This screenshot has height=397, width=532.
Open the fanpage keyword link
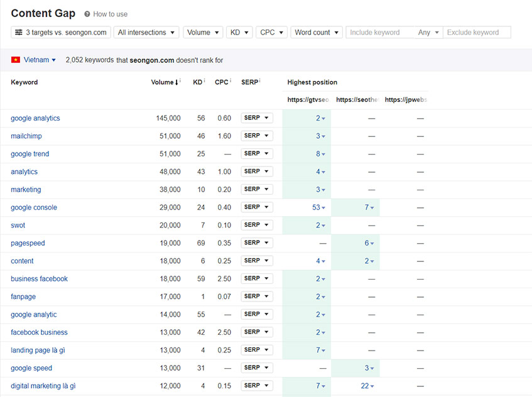coord(23,296)
